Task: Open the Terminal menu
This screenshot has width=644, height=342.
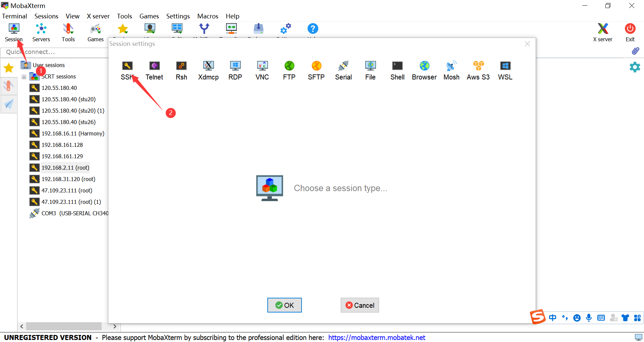Action: [14, 16]
